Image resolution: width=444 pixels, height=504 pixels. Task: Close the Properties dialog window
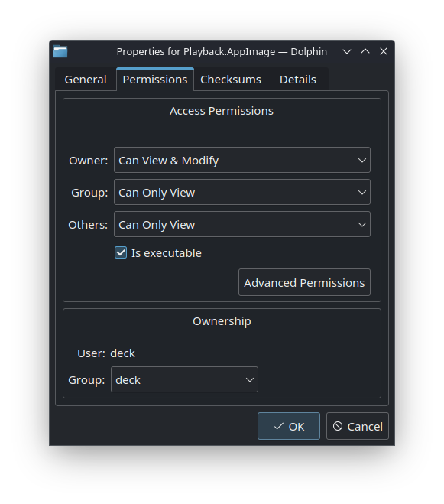[384, 51]
